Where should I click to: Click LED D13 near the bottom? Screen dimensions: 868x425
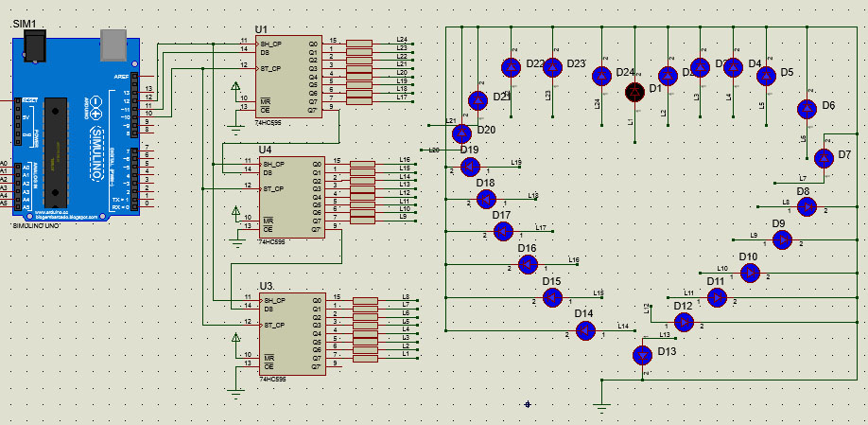(642, 354)
